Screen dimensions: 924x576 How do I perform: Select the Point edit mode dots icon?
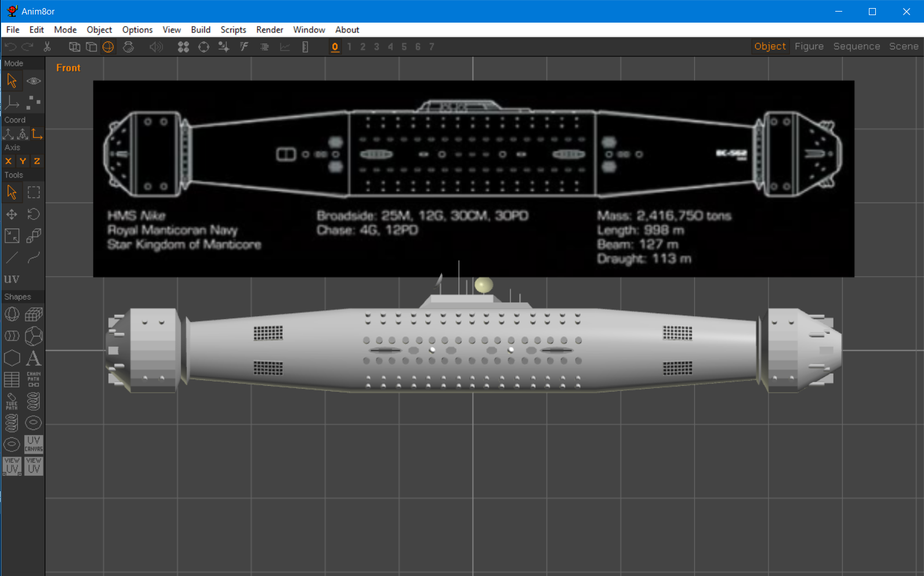pyautogui.click(x=34, y=103)
